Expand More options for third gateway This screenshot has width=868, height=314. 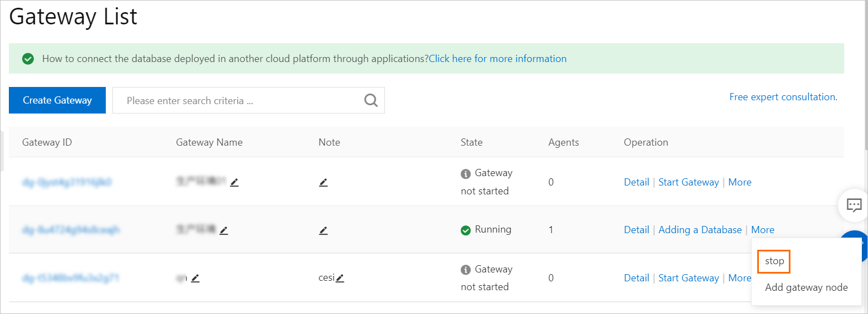(x=739, y=278)
